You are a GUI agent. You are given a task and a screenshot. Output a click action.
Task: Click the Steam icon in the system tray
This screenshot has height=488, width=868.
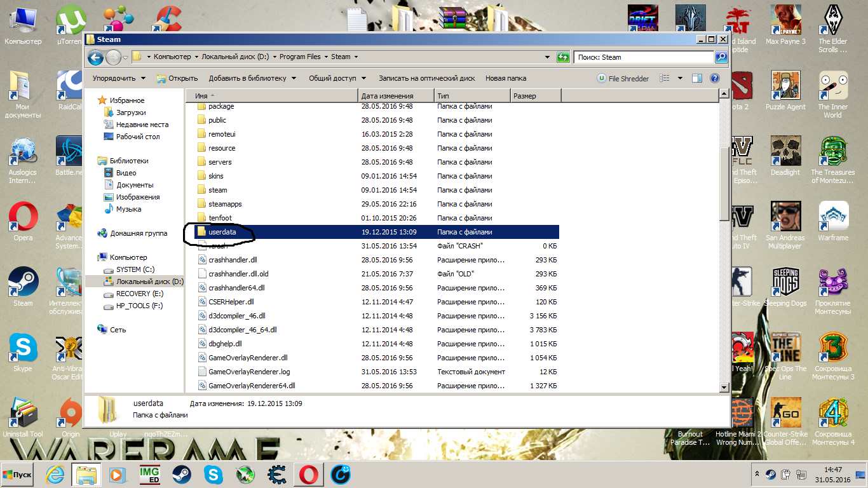[x=770, y=474]
